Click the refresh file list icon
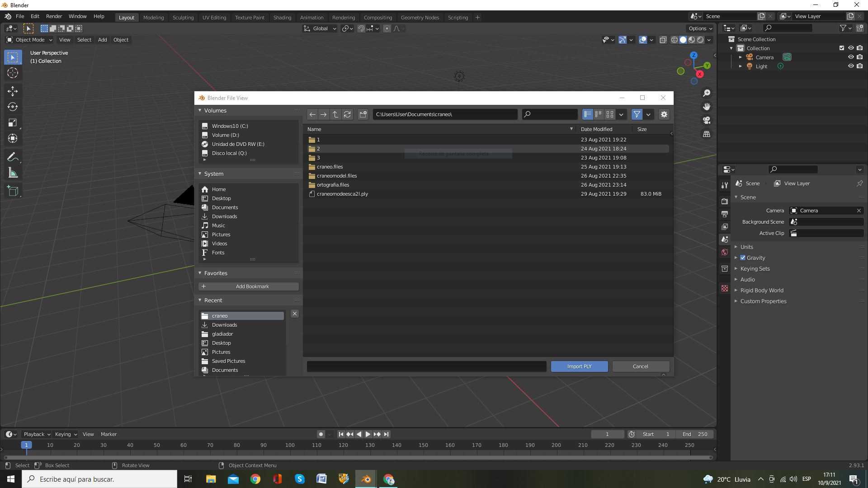The height and width of the screenshot is (488, 868). (347, 114)
